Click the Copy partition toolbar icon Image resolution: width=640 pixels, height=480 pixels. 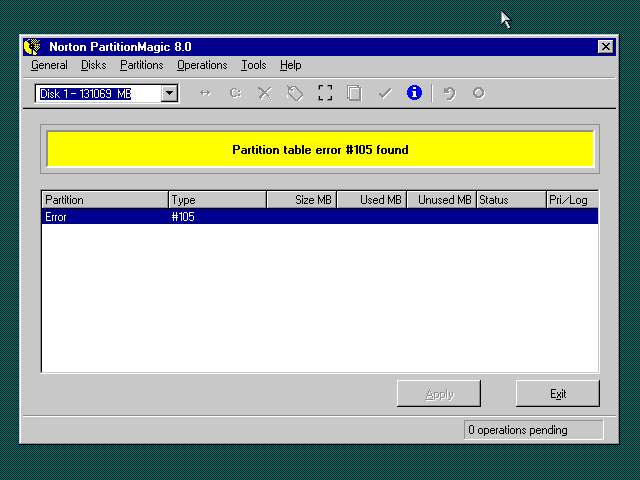coord(354,93)
